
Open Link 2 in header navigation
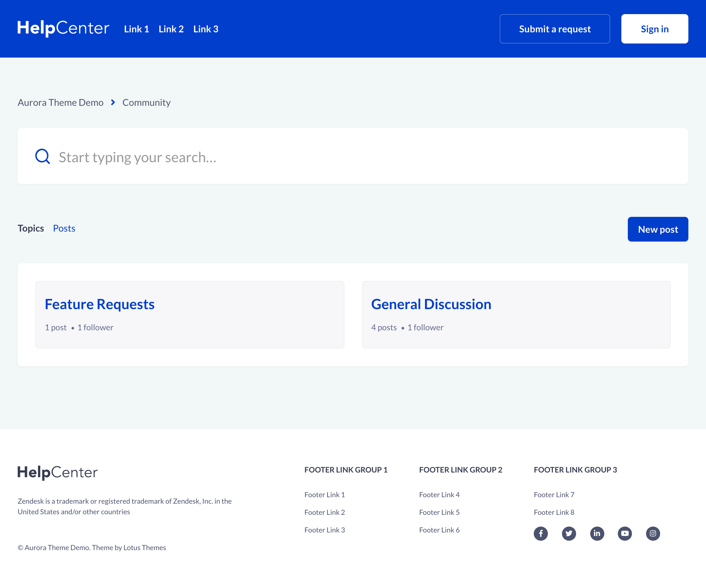point(171,29)
